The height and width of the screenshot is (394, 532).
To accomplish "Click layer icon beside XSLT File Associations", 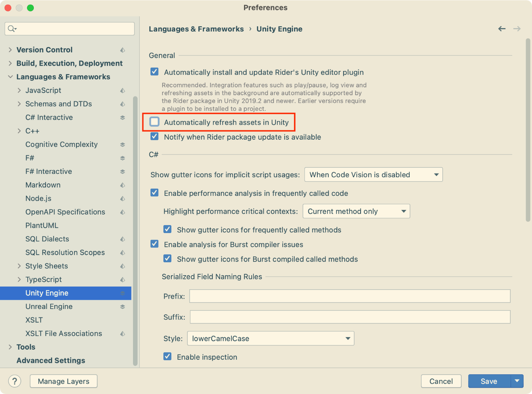I will 122,334.
